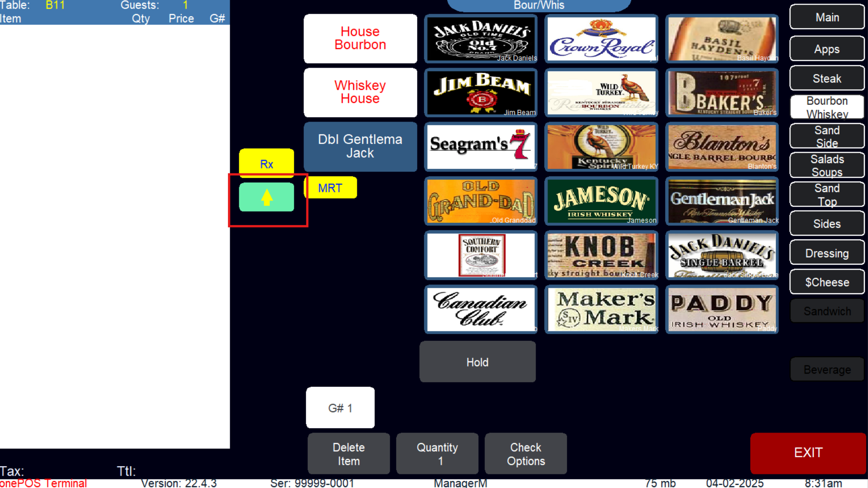Image resolution: width=868 pixels, height=488 pixels.
Task: Select the Seagram's 7 tile
Action: pyautogui.click(x=481, y=147)
